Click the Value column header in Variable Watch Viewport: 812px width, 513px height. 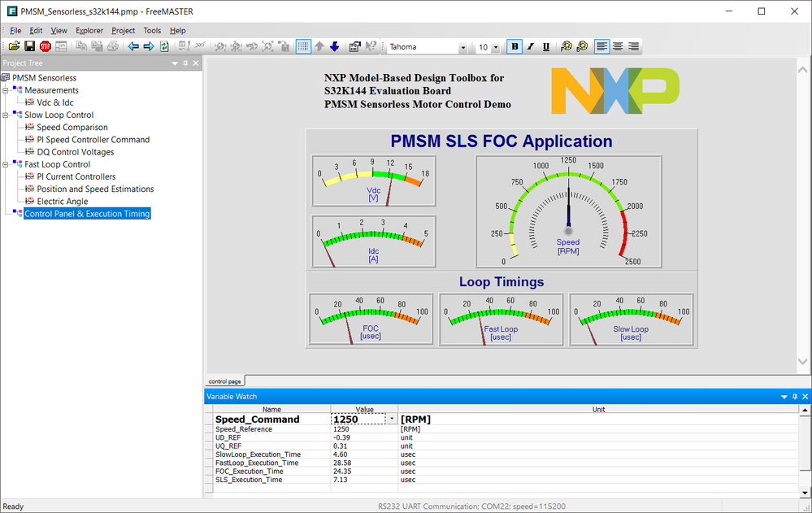click(365, 410)
